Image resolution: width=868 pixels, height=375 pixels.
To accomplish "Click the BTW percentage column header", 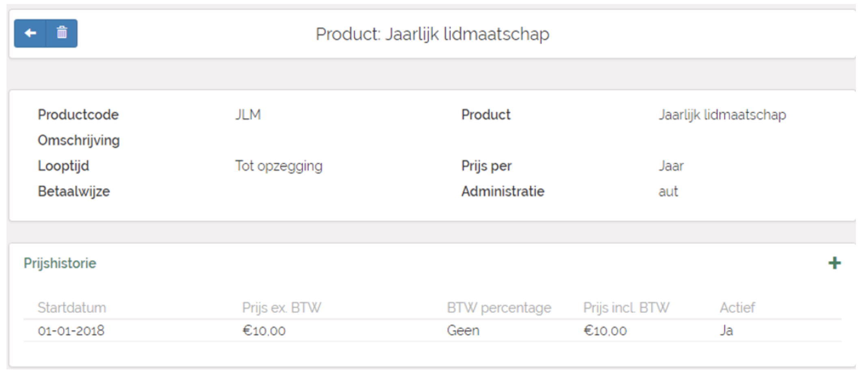I will [499, 308].
